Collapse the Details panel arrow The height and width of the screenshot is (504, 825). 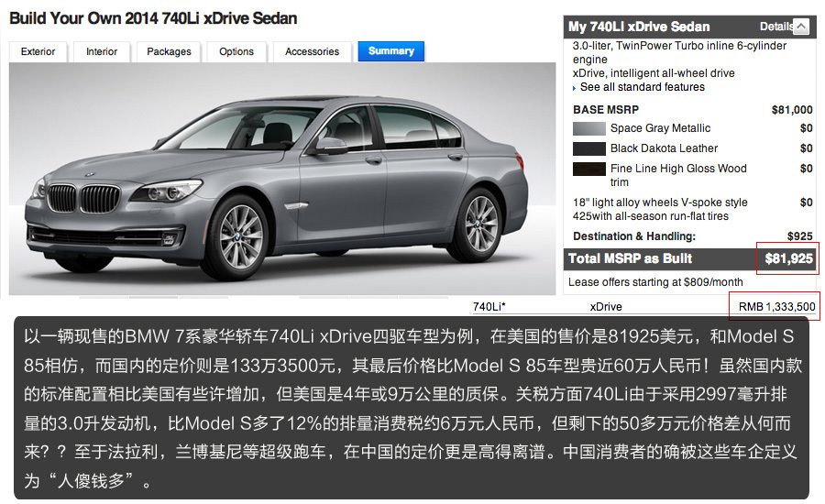pyautogui.click(x=801, y=27)
